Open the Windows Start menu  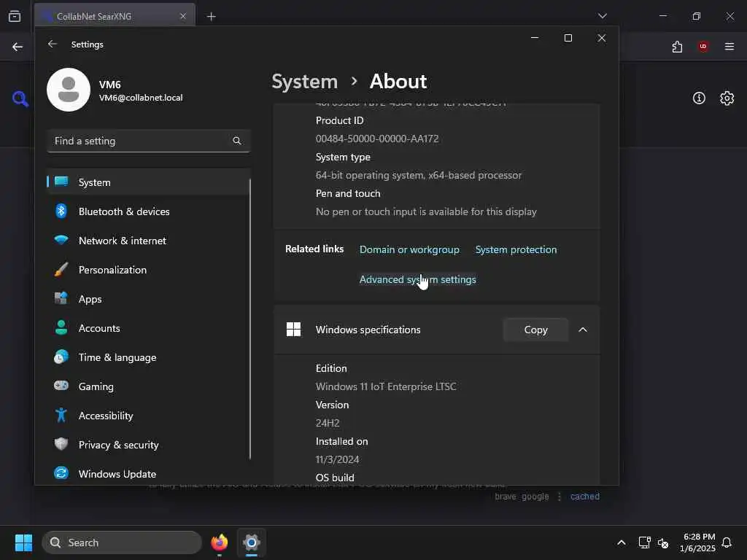[x=23, y=542]
